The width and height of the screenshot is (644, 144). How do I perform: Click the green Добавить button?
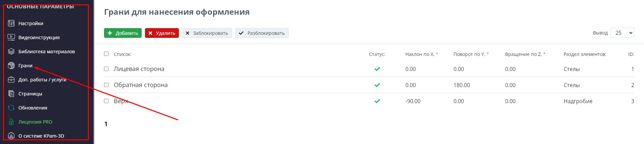coord(123,33)
